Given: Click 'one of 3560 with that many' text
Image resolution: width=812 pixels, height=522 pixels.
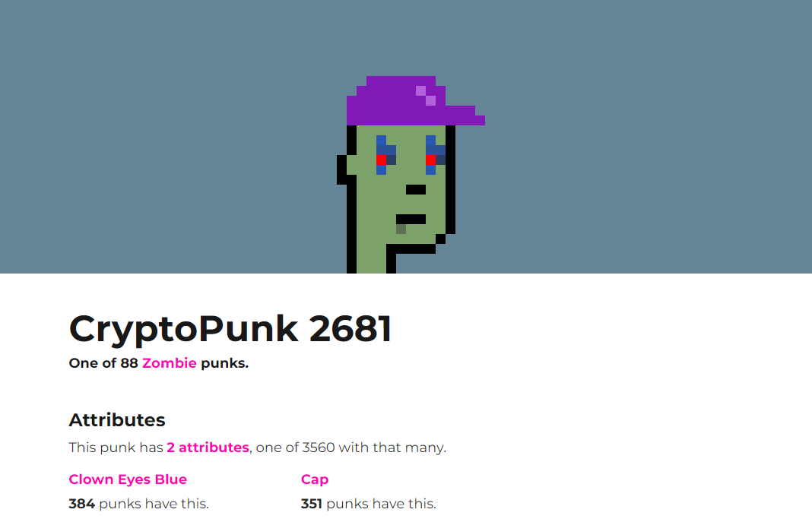Looking at the screenshot, I should [x=351, y=448].
